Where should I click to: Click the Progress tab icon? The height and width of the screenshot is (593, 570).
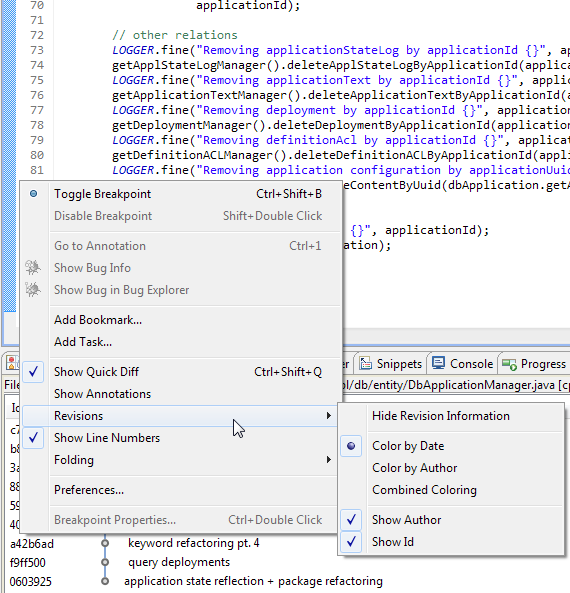point(509,364)
